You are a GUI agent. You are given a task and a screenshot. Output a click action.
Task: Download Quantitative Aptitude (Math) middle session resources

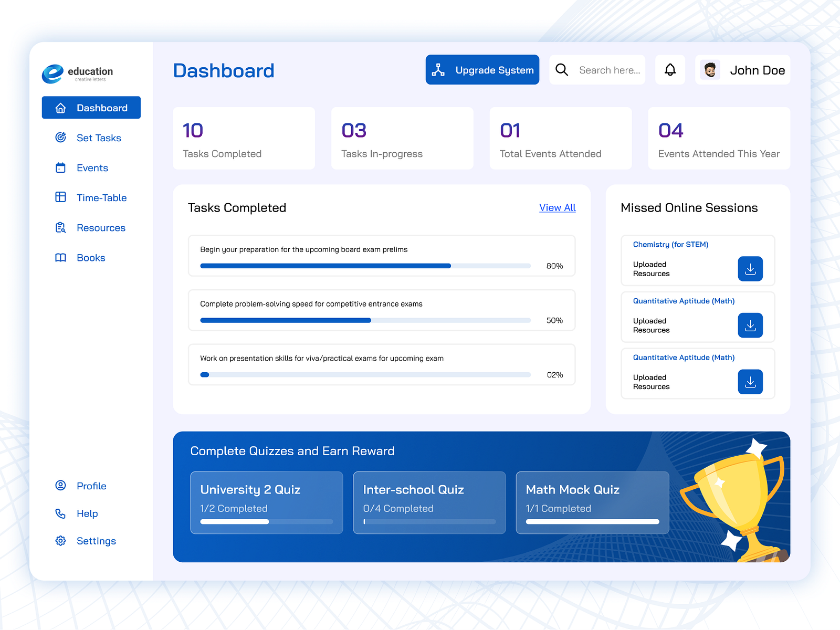click(x=750, y=325)
